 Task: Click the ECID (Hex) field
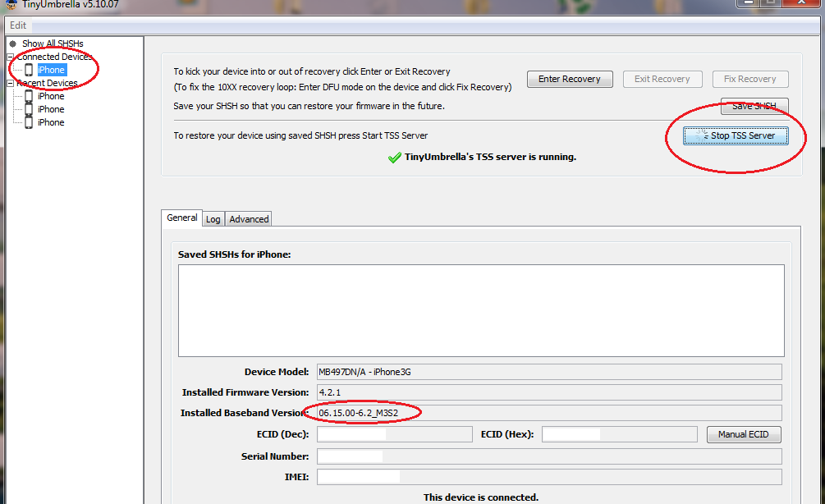pos(620,434)
